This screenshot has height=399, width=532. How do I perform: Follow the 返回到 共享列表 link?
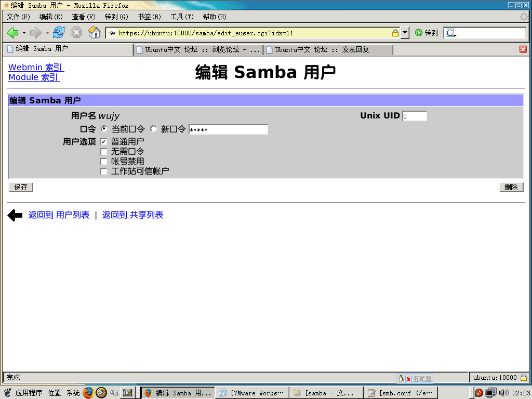pos(134,215)
